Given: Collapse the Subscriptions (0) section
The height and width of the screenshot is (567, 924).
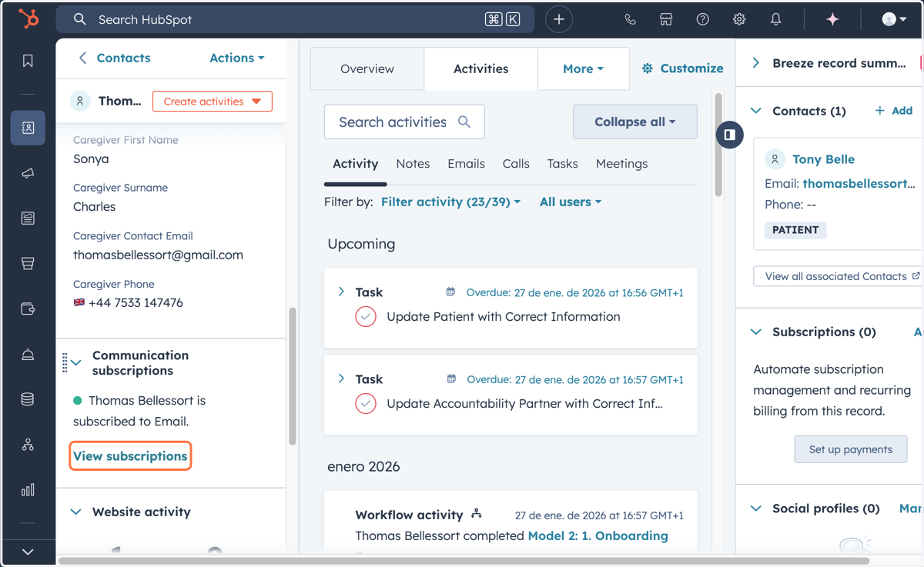Looking at the screenshot, I should click(756, 332).
